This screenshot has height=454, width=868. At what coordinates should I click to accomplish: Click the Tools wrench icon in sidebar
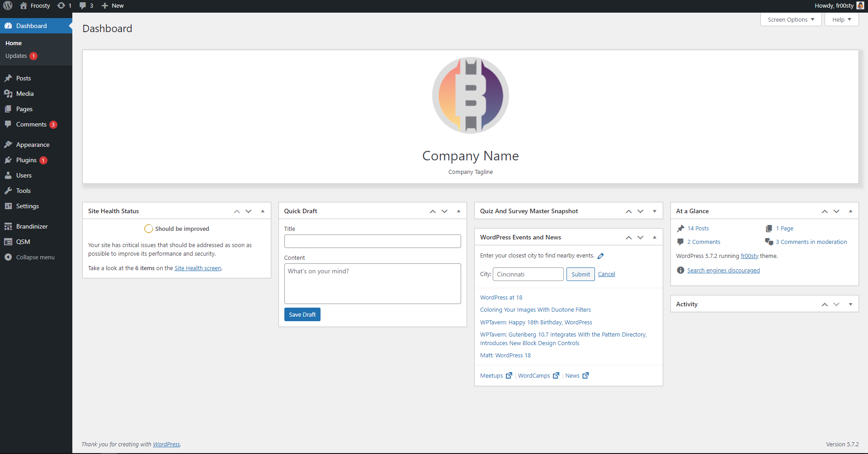tap(8, 191)
